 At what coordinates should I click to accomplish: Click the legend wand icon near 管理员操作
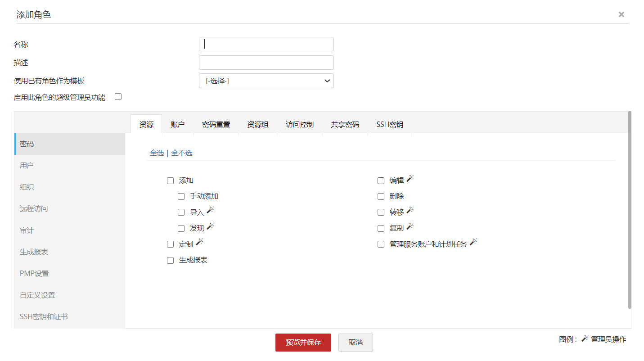point(585,338)
